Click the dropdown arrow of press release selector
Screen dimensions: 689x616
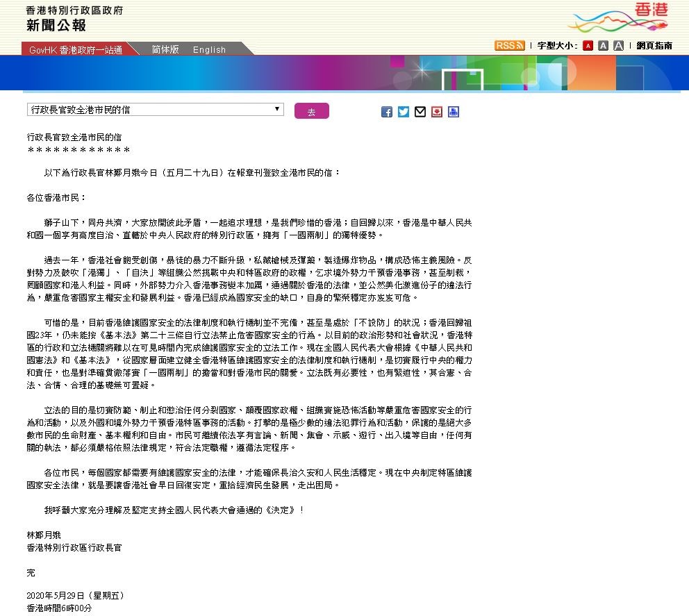click(278, 110)
